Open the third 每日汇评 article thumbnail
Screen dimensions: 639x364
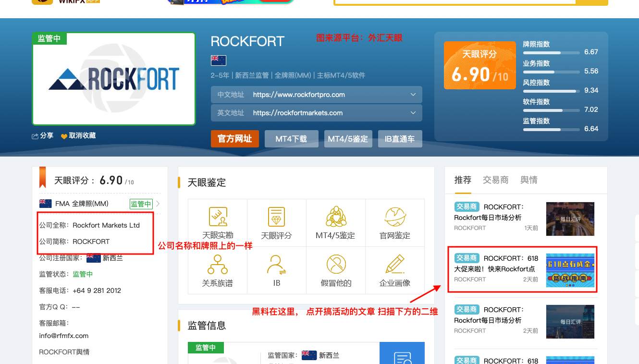coord(570,321)
